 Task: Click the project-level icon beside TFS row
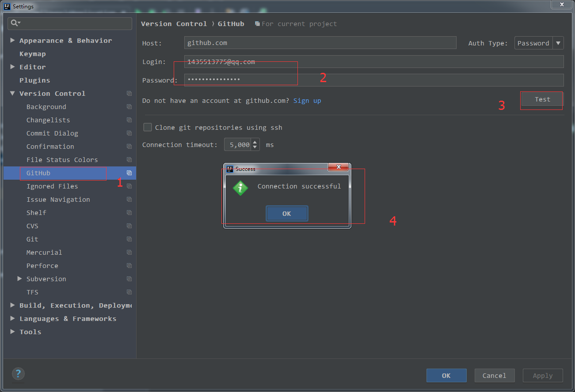pyautogui.click(x=129, y=292)
